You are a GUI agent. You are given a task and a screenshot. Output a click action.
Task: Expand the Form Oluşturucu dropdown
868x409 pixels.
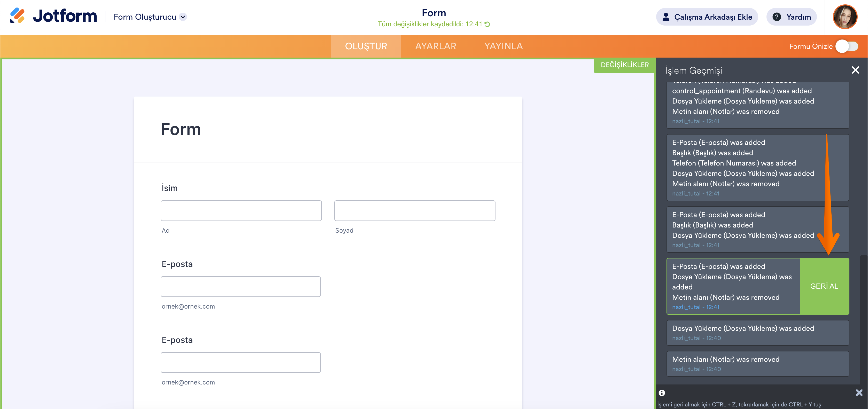[x=183, y=17]
